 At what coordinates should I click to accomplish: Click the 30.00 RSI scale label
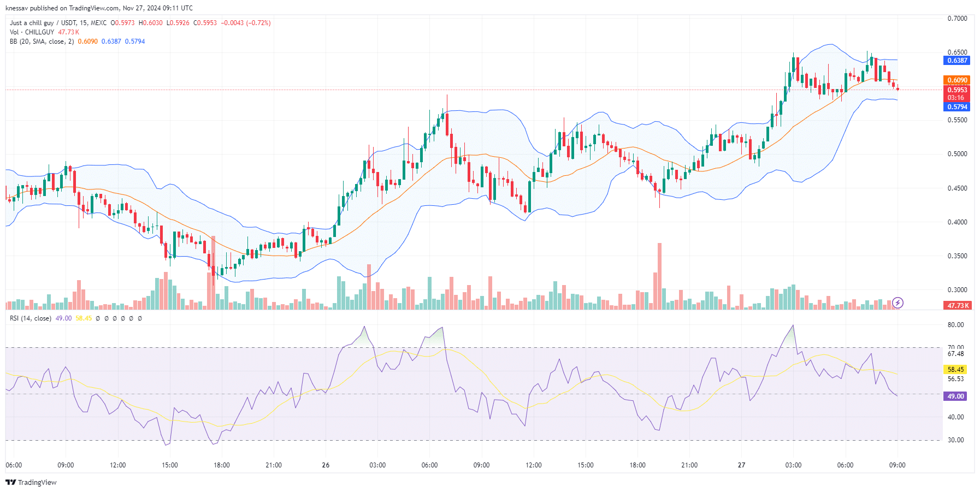click(955, 440)
